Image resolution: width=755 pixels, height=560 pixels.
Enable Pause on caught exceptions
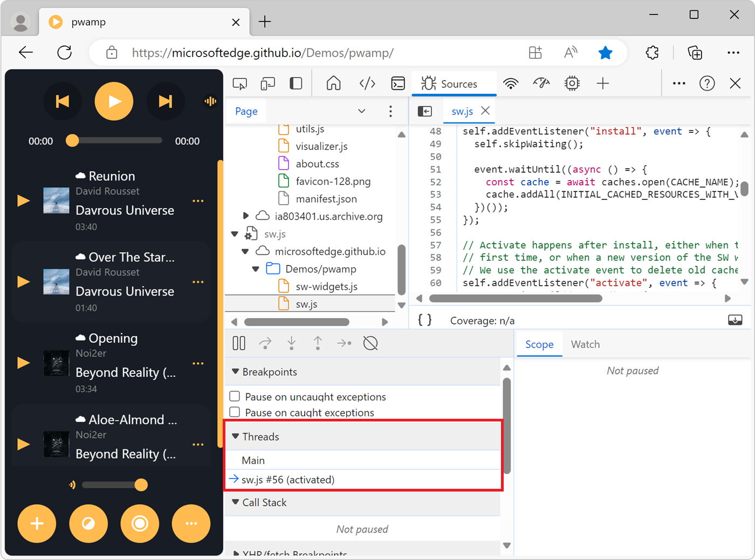click(x=235, y=412)
